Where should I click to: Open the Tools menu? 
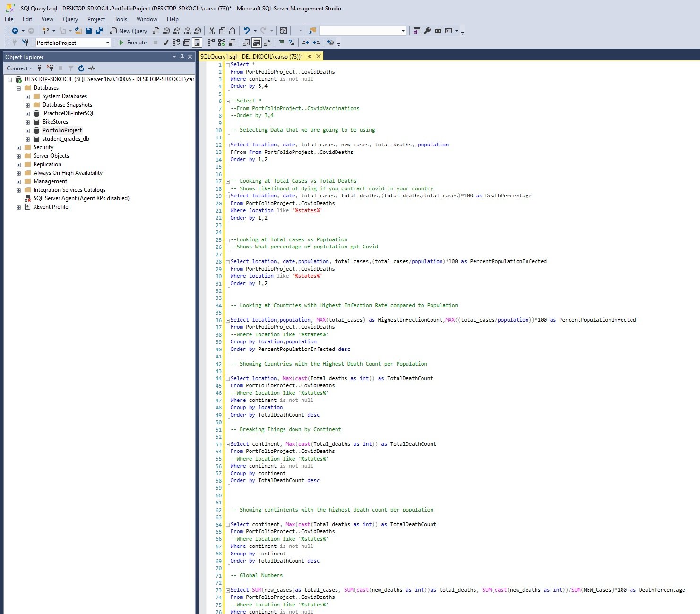(x=121, y=19)
